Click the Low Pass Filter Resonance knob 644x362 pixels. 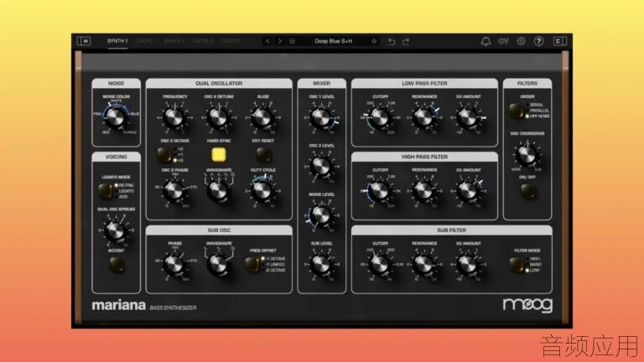coord(423,118)
